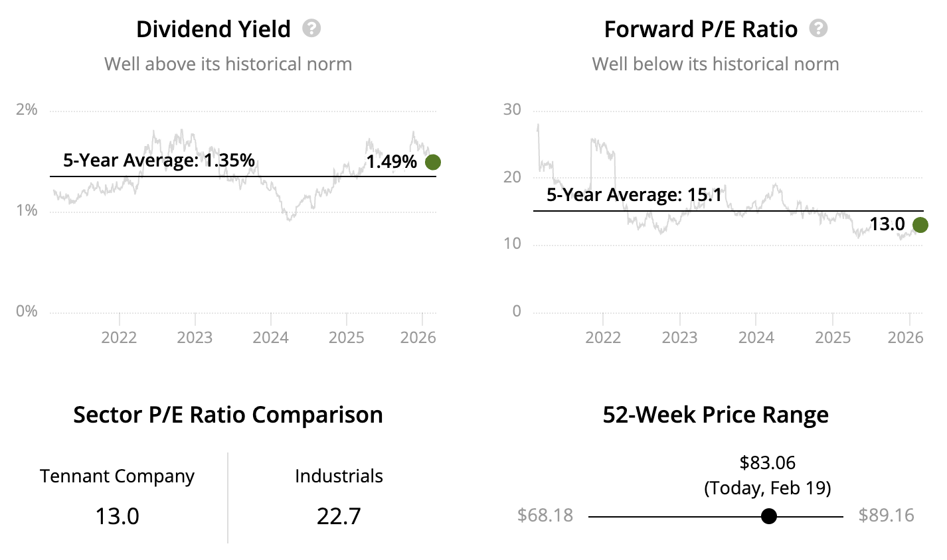Viewport: 947px width, 560px height.
Task: Click the (Today, Feb 19) date label
Action: point(768,488)
